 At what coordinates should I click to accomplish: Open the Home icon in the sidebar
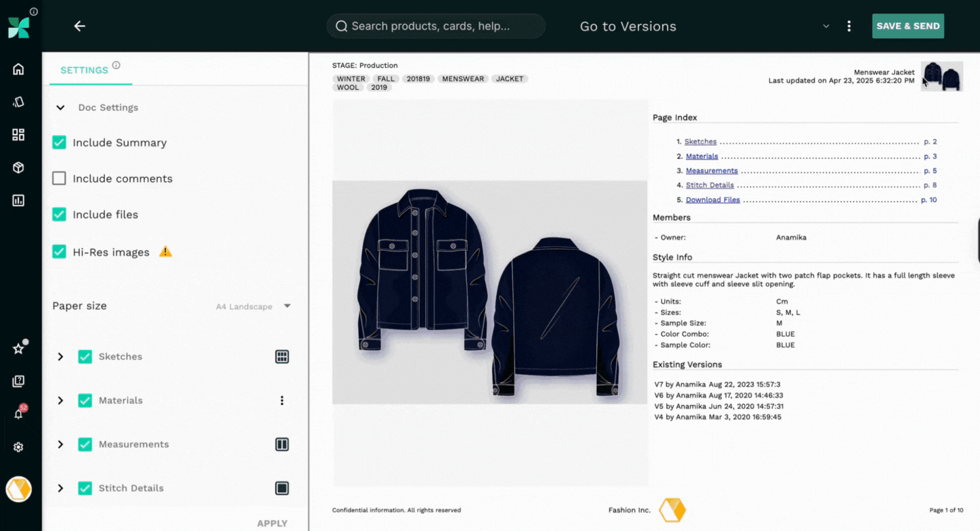(18, 69)
